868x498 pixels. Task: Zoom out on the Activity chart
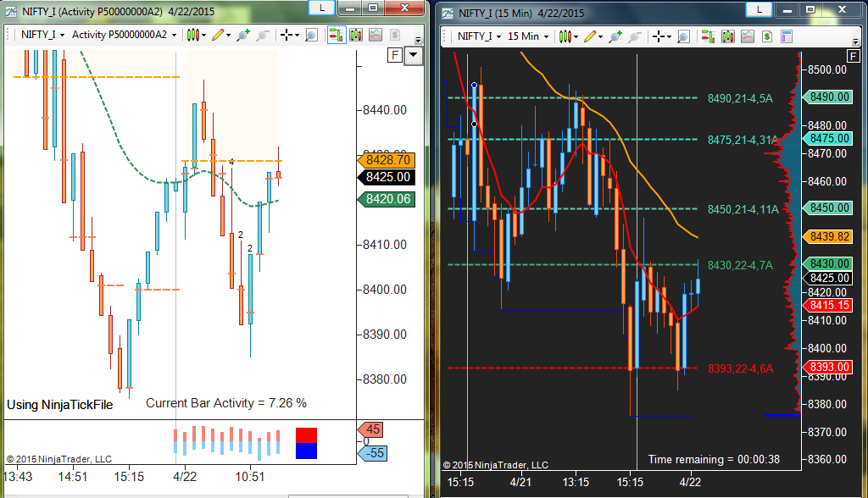click(x=263, y=35)
